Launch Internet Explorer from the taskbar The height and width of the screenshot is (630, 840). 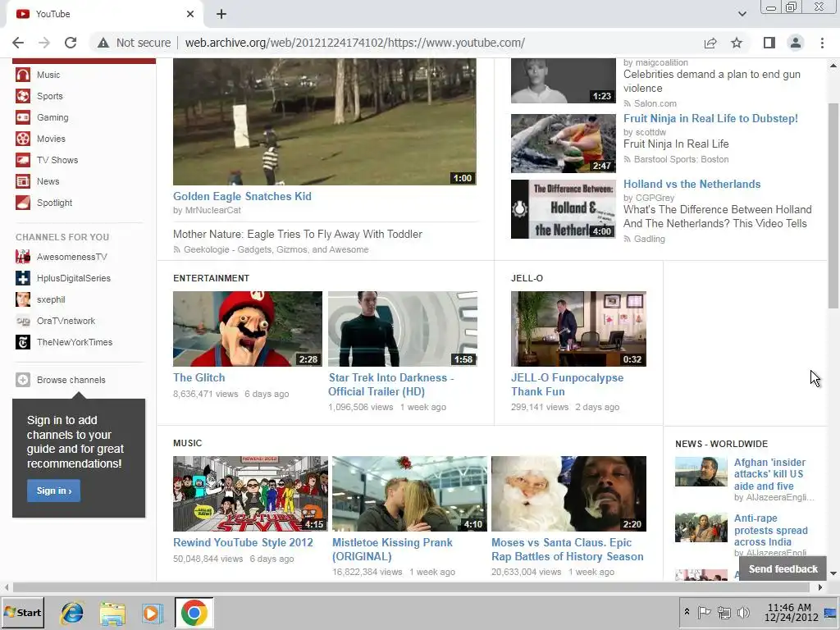pos(72,613)
